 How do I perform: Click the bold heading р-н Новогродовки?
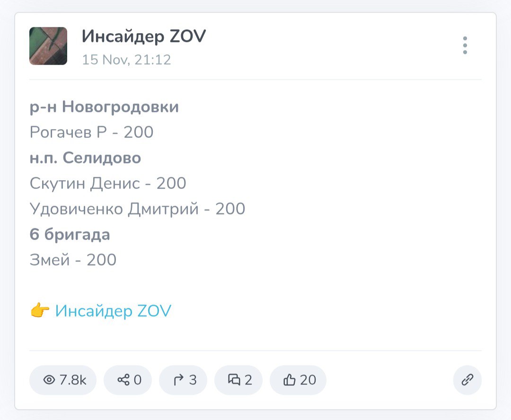(104, 107)
